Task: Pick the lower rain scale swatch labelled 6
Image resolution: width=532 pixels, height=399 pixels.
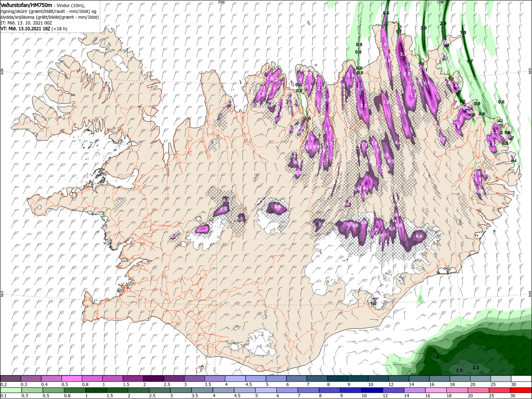Action: coord(287,390)
